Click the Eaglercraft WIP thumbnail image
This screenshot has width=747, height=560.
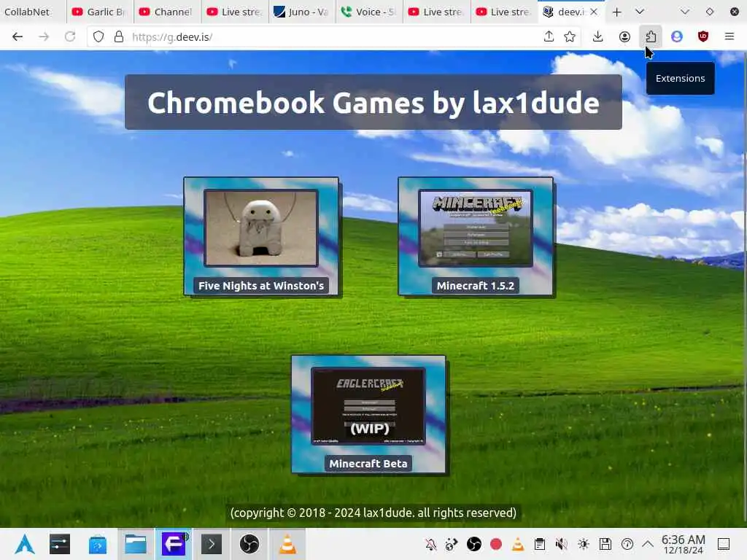pos(368,405)
